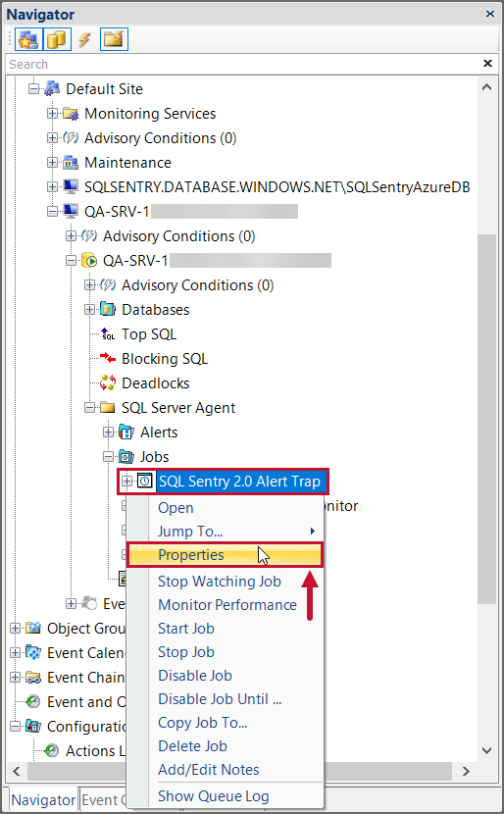
Task: Click the Event Chains icon
Action: (x=33, y=678)
